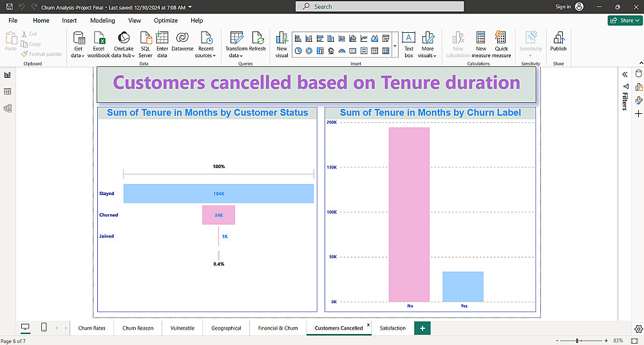The height and width of the screenshot is (345, 644).
Task: Add a new report page
Action: pyautogui.click(x=422, y=328)
